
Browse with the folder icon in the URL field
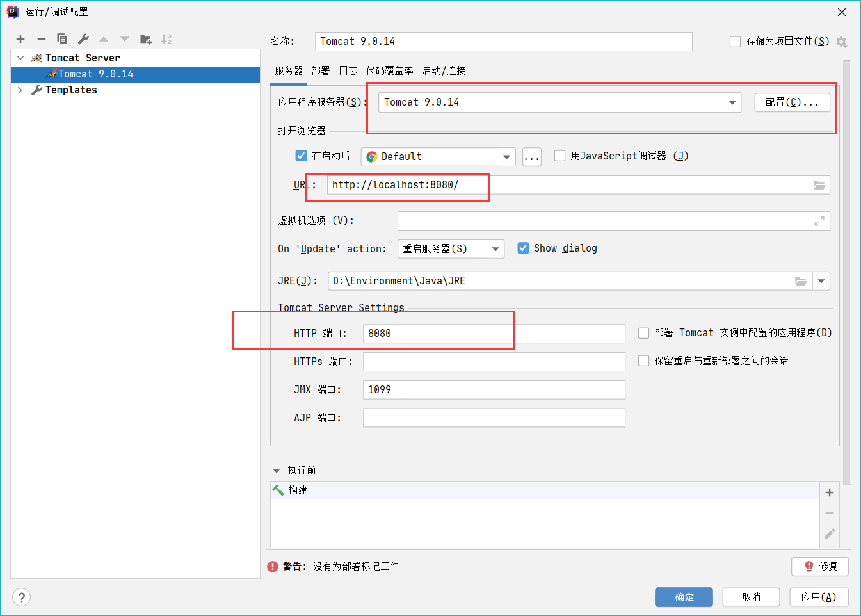819,185
